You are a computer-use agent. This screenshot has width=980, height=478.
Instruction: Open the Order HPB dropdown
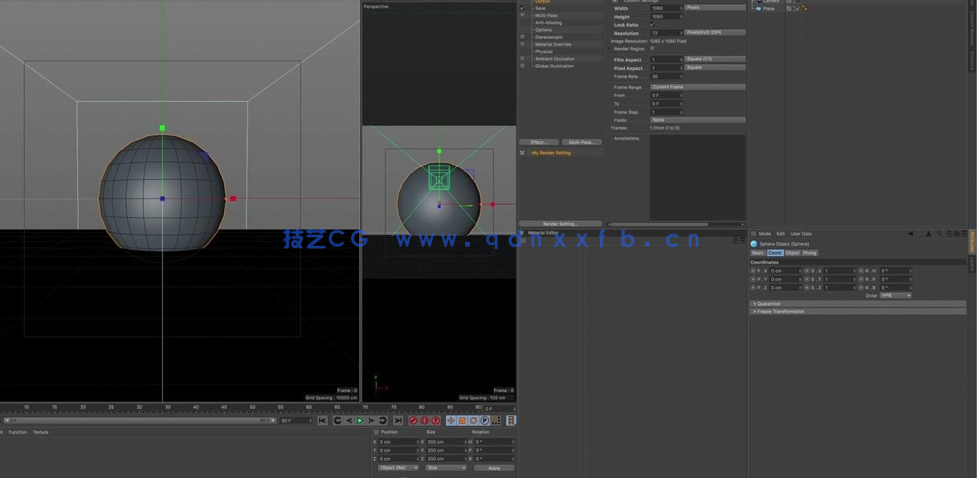click(x=895, y=296)
